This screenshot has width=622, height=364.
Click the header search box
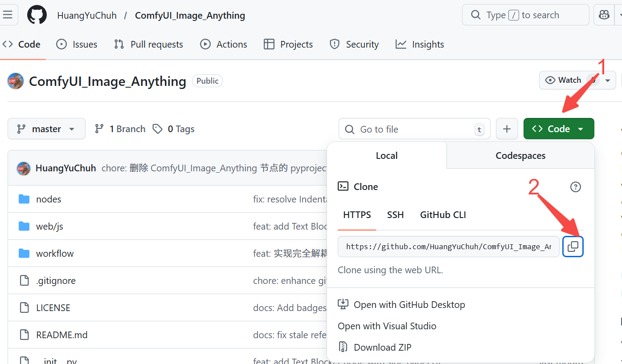[x=526, y=15]
